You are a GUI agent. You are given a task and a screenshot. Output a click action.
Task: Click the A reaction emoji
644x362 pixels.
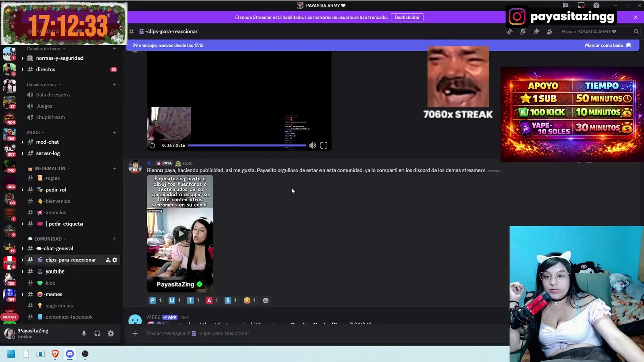pyautogui.click(x=212, y=300)
